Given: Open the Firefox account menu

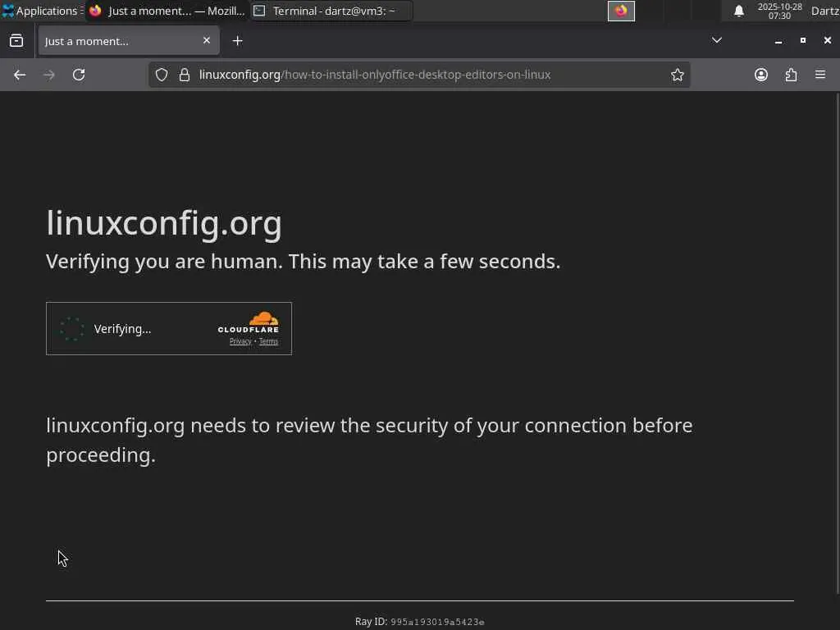Looking at the screenshot, I should click(760, 75).
